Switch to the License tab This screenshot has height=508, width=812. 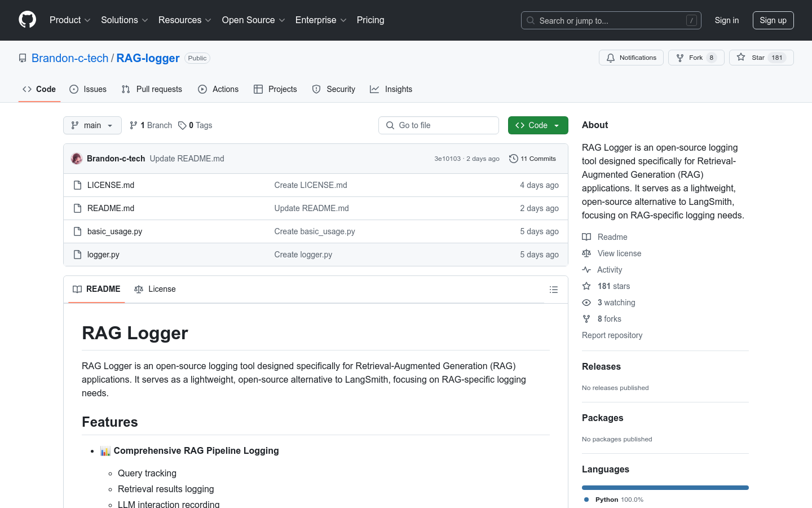(x=155, y=289)
